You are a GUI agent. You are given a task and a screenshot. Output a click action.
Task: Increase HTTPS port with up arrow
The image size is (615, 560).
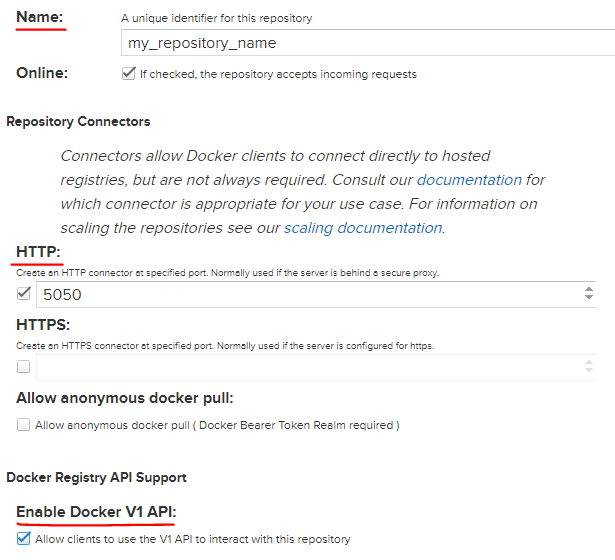(588, 363)
